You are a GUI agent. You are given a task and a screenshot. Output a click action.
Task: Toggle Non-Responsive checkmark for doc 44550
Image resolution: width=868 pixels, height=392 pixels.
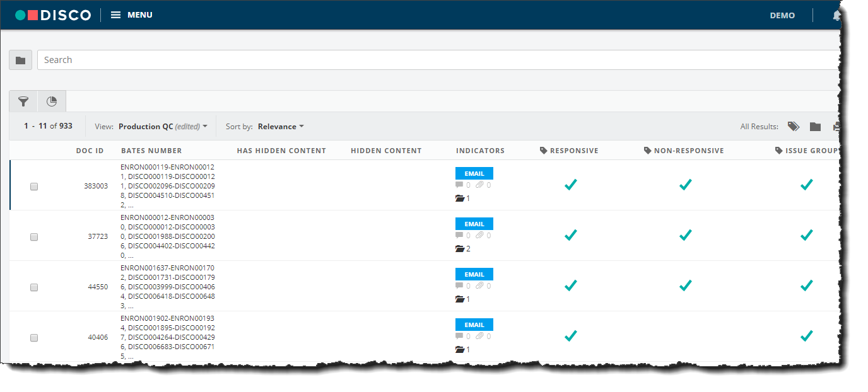(686, 285)
